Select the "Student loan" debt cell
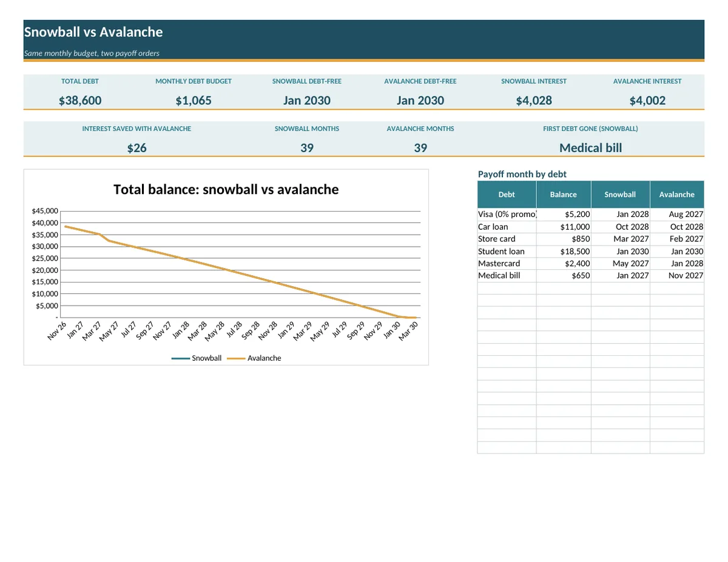The height and width of the screenshot is (562, 728). [x=507, y=251]
